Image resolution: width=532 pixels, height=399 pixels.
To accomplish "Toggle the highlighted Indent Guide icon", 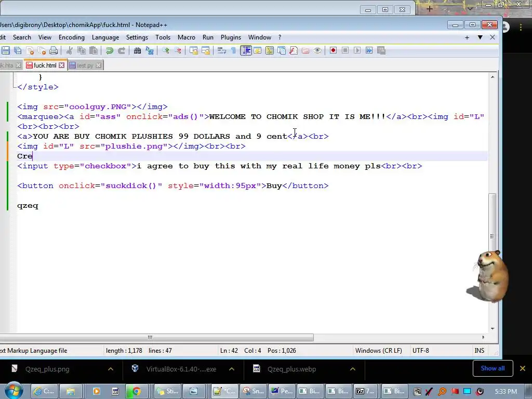I will pos(246,50).
